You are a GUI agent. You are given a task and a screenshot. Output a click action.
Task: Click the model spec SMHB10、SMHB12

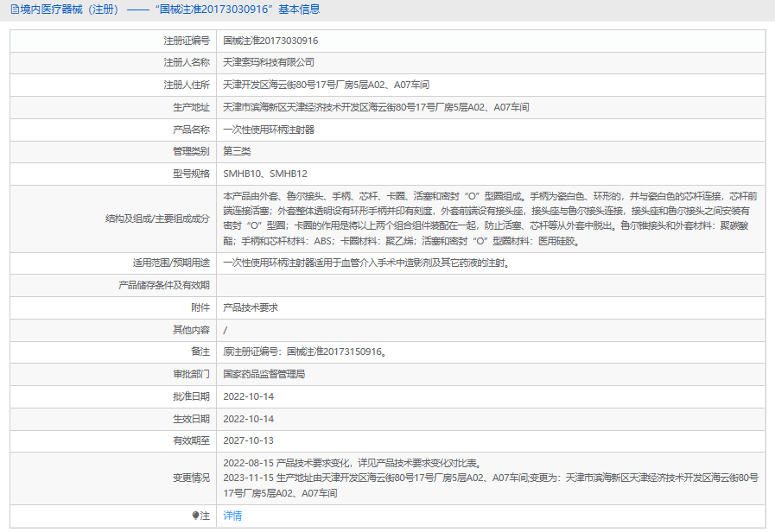pyautogui.click(x=265, y=174)
